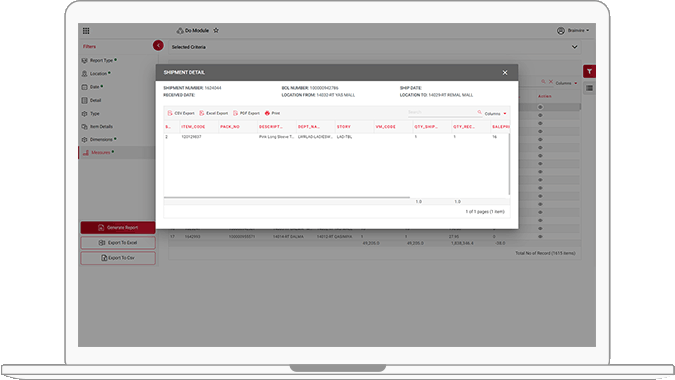
Task: Click the Generate Report button
Action: coord(118,228)
